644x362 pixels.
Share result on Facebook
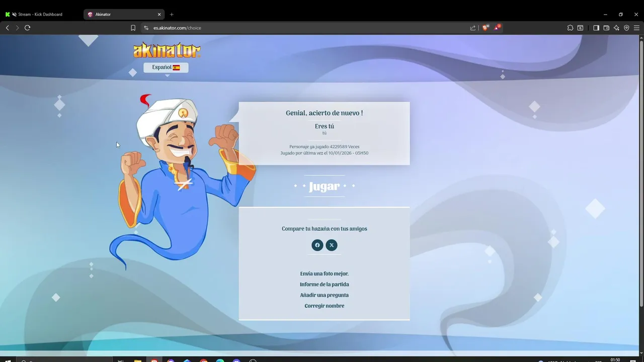pos(317,245)
